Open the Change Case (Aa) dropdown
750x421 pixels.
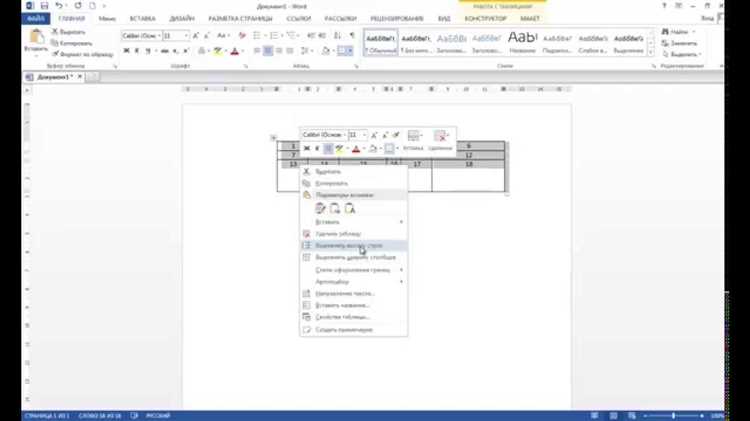(x=223, y=36)
